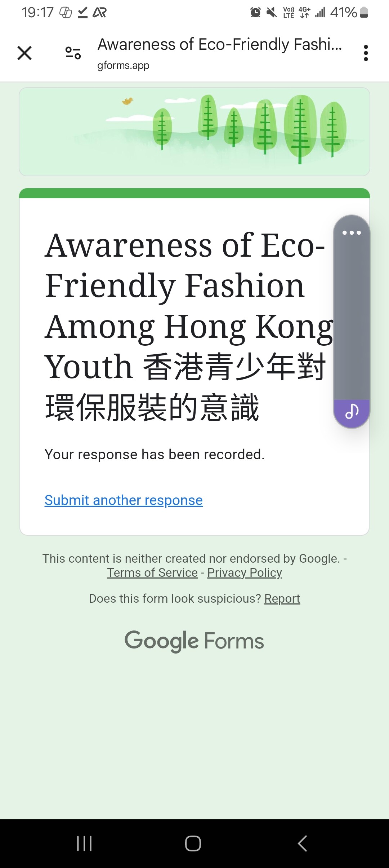The width and height of the screenshot is (389, 868).
Task: Report this form as suspicious
Action: [282, 599]
